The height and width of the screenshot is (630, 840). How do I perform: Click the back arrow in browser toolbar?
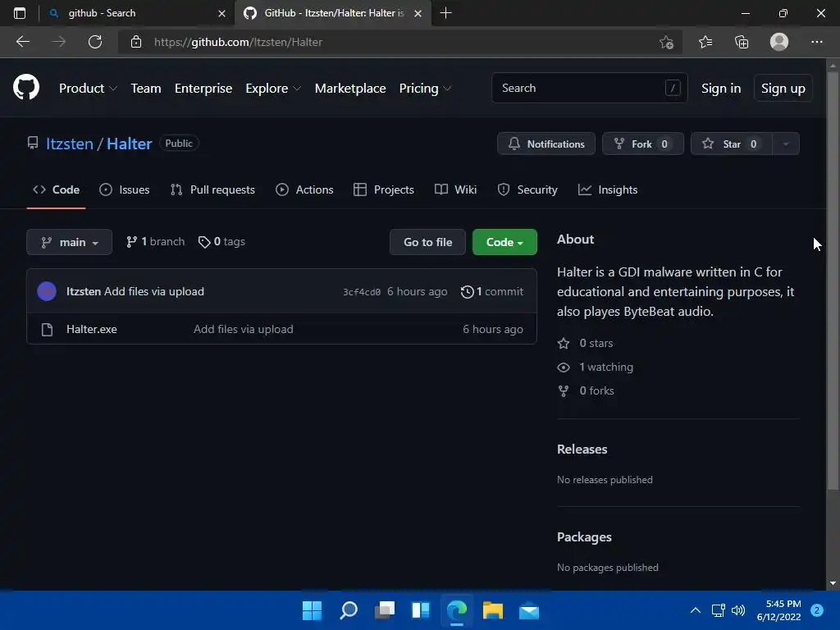[x=22, y=42]
